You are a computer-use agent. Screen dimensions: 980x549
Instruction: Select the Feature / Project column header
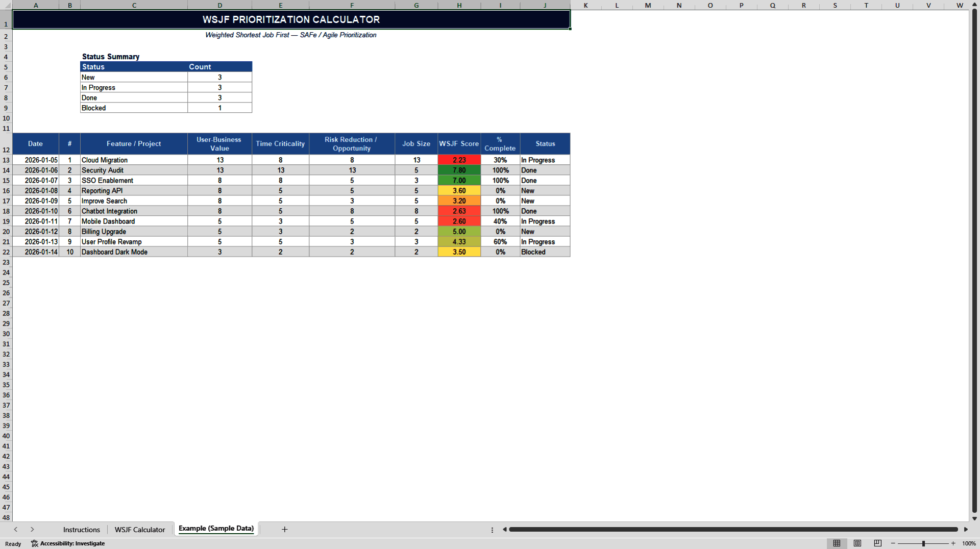134,144
